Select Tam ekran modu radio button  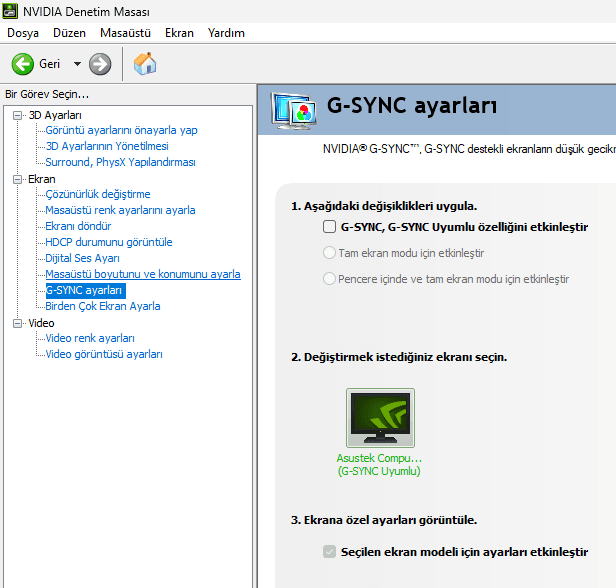330,253
